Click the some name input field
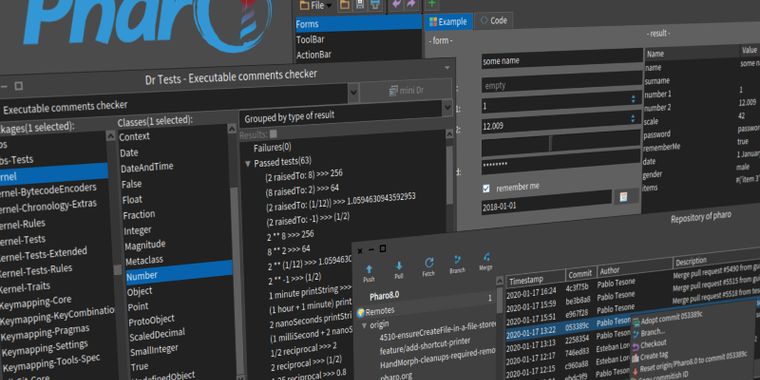Image resolution: width=760 pixels, height=380 pixels. 562,59
